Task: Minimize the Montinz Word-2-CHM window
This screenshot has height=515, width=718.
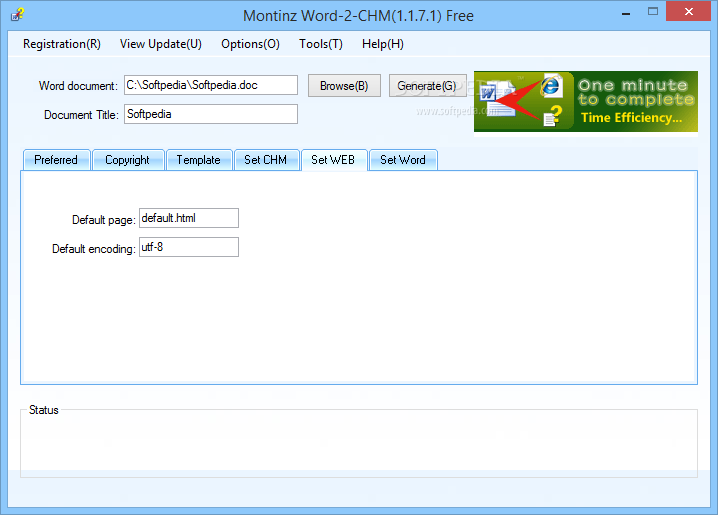Action: pyautogui.click(x=626, y=12)
